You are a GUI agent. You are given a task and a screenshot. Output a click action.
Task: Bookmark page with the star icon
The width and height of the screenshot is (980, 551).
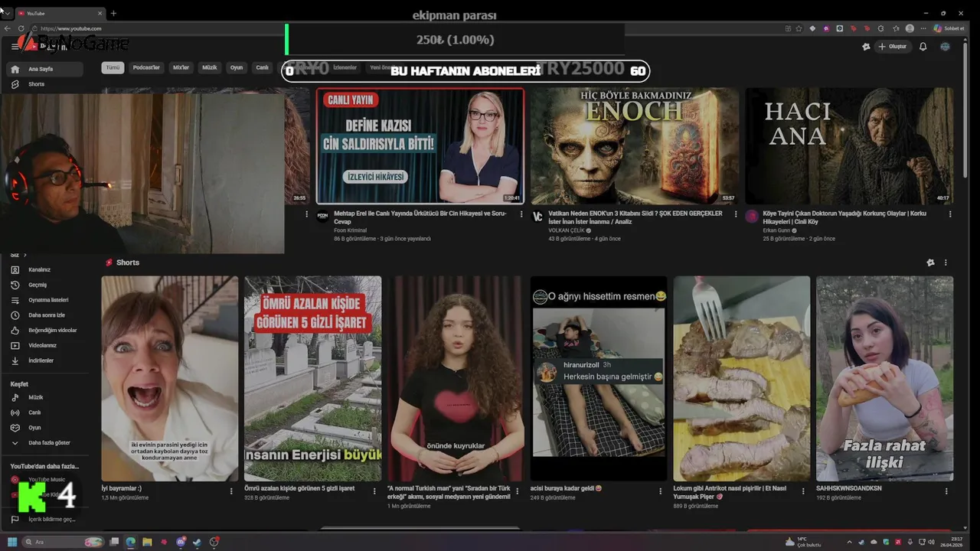coord(799,28)
